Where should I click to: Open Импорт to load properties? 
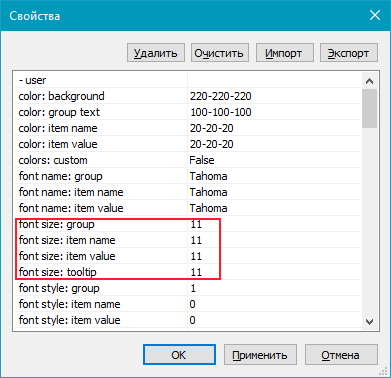click(285, 53)
